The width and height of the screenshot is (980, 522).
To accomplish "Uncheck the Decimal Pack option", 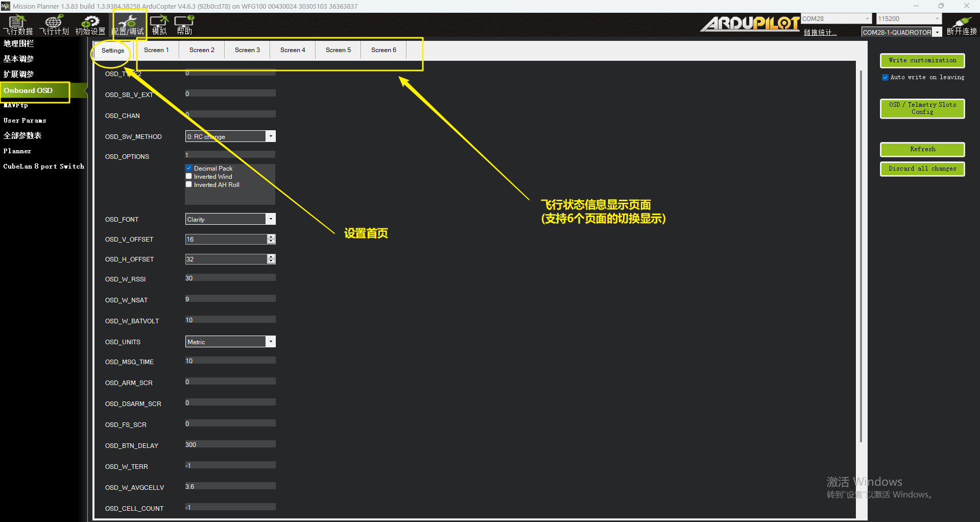I will pyautogui.click(x=189, y=168).
